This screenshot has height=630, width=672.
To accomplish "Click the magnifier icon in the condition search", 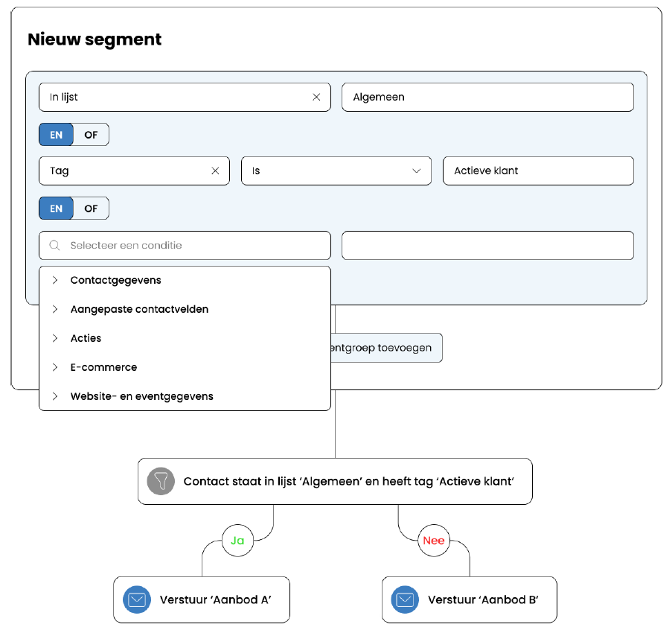I will (54, 245).
